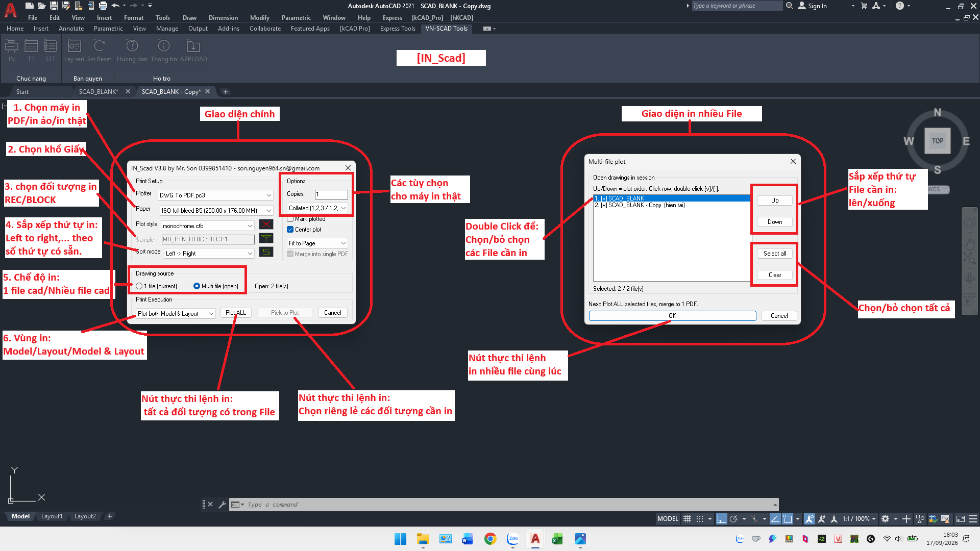The image size is (980, 551).
Task: Toggle the drawing grid display in status bar
Action: 688,519
